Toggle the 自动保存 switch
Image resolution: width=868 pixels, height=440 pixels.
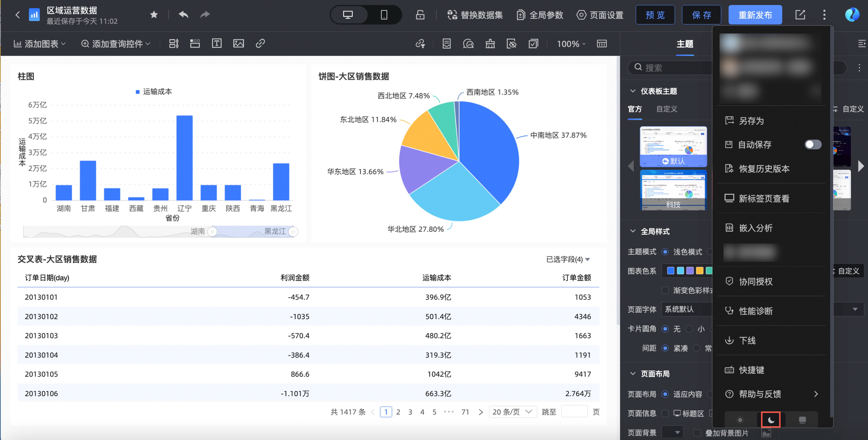click(x=813, y=144)
